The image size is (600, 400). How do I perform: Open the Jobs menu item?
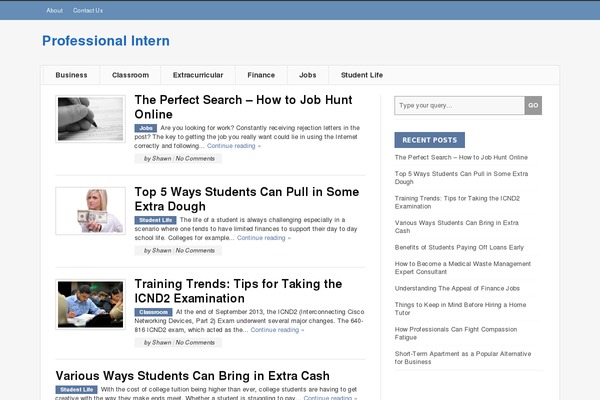coord(307,75)
